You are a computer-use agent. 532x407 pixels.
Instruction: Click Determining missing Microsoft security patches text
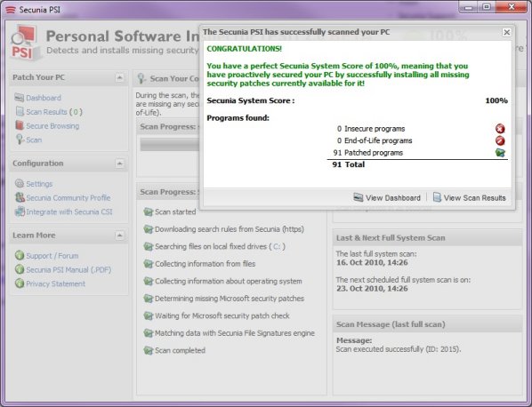(230, 299)
